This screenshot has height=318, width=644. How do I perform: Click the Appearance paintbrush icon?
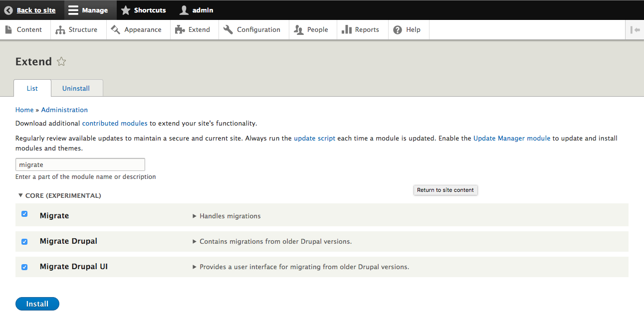[116, 30]
